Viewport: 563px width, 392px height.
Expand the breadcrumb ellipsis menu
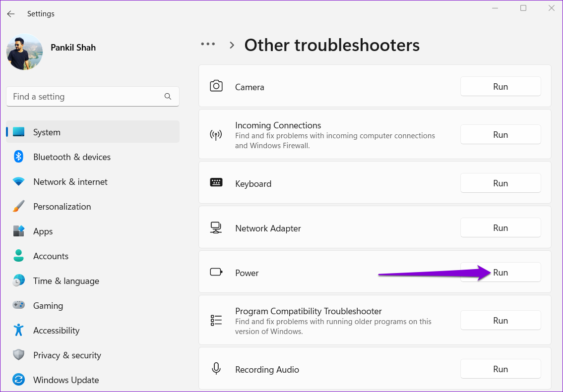coord(208,45)
